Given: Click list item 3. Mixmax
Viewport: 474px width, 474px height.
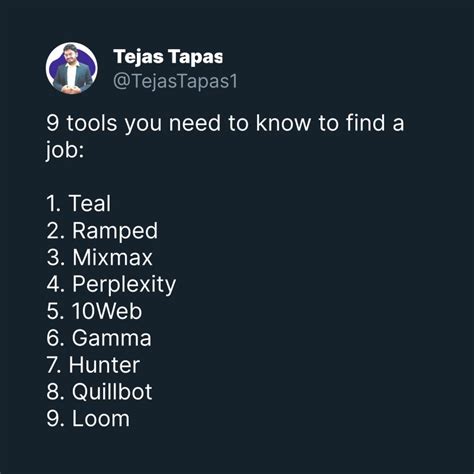Looking at the screenshot, I should (x=99, y=257).
